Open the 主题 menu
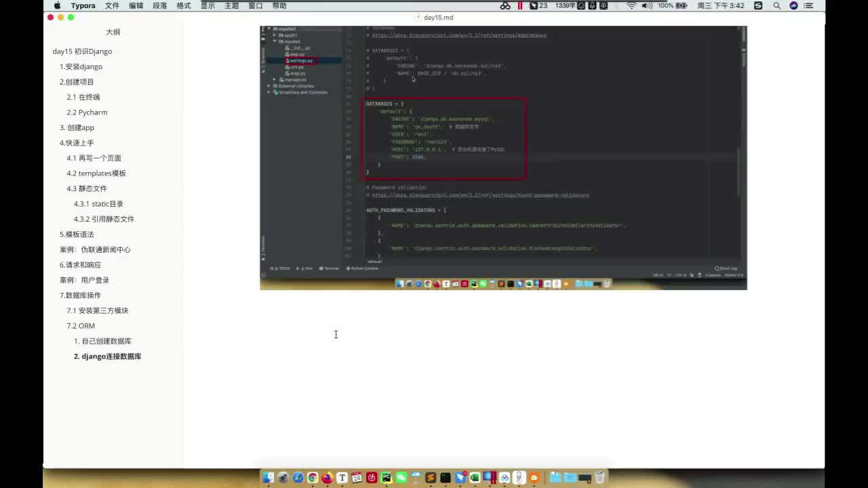 coord(231,5)
